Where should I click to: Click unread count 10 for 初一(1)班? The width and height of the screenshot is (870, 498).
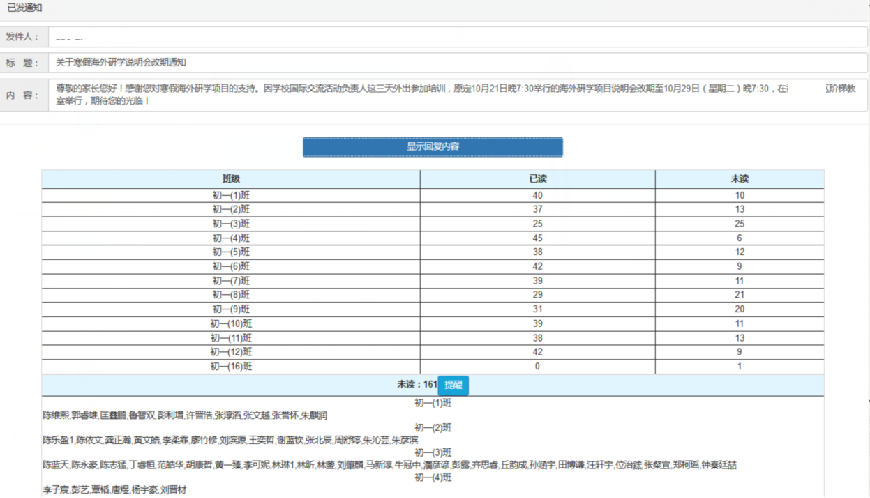pyautogui.click(x=740, y=196)
